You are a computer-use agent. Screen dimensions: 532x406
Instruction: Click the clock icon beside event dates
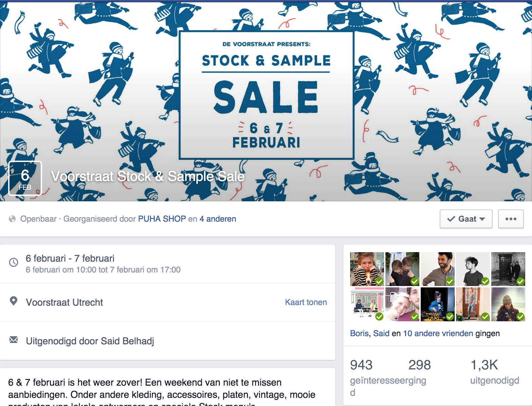(14, 262)
